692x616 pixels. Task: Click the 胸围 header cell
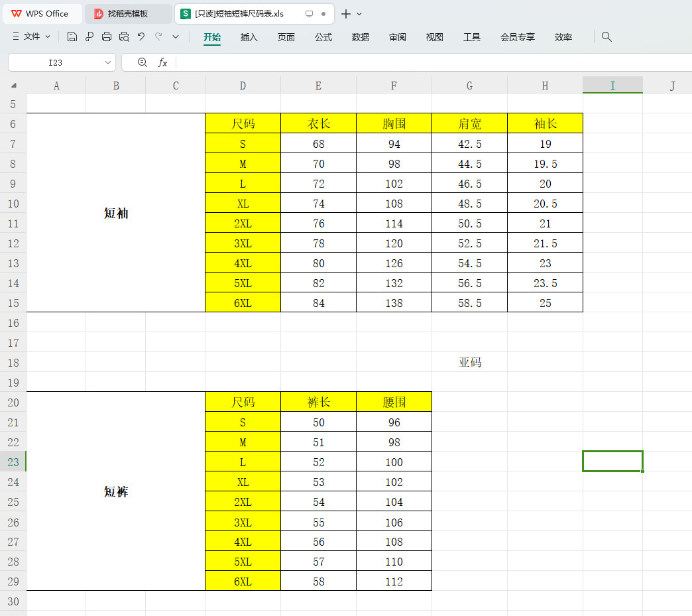(394, 123)
